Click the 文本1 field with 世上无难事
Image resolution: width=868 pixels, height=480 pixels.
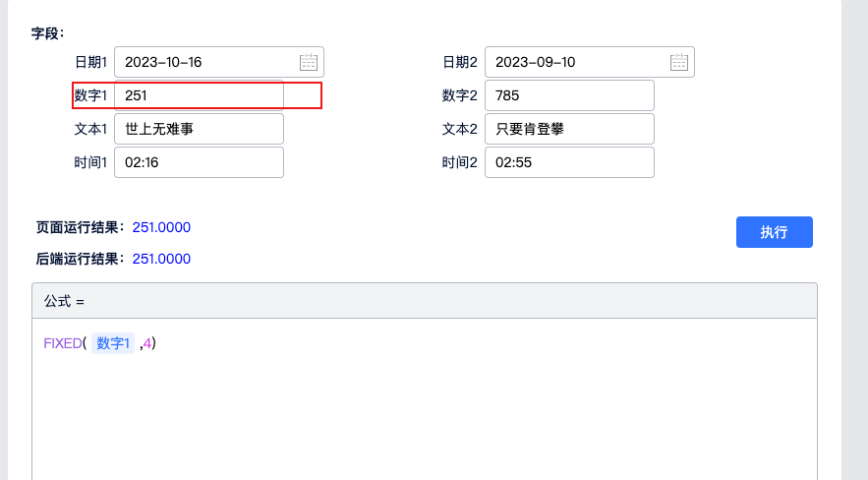click(199, 129)
